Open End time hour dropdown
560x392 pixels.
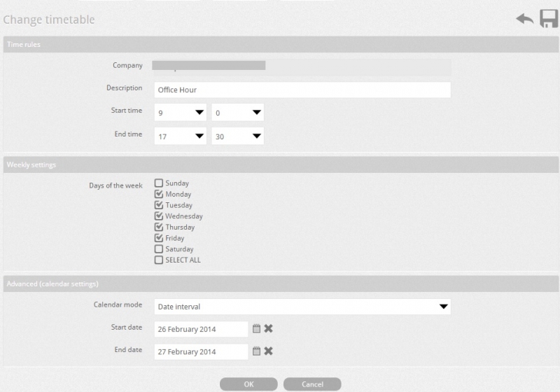tap(181, 136)
